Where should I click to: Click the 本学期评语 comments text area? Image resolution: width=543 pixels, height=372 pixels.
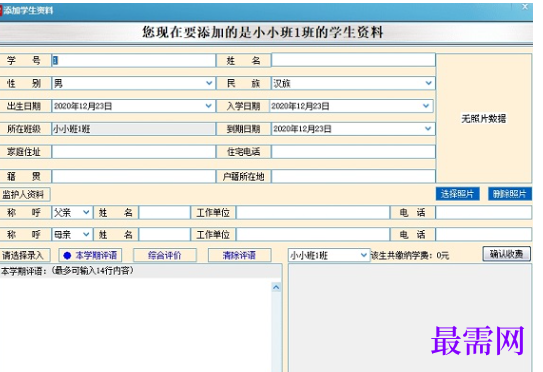136,326
